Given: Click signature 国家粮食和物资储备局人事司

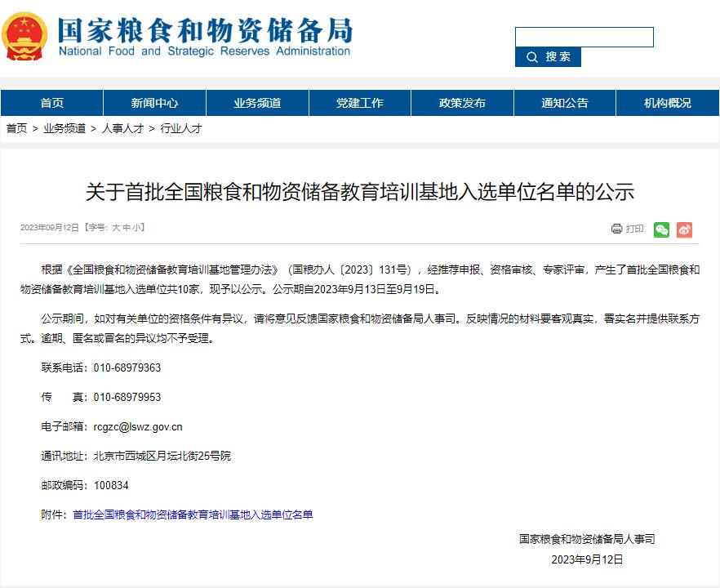Looking at the screenshot, I should pyautogui.click(x=587, y=539).
